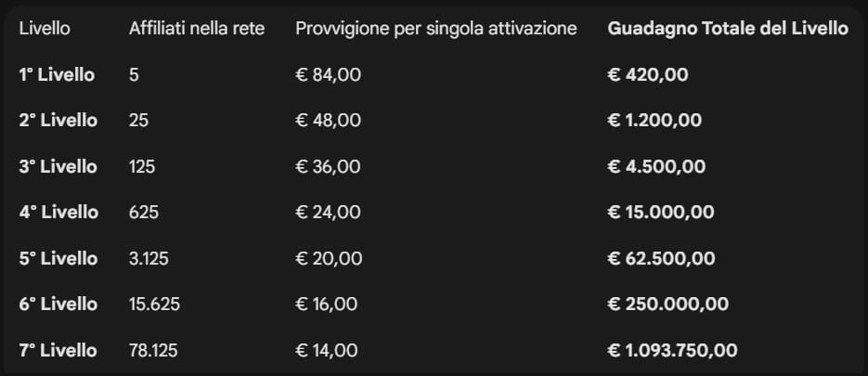Select the 2° Livello row label
The height and width of the screenshot is (376, 868).
coord(58,121)
